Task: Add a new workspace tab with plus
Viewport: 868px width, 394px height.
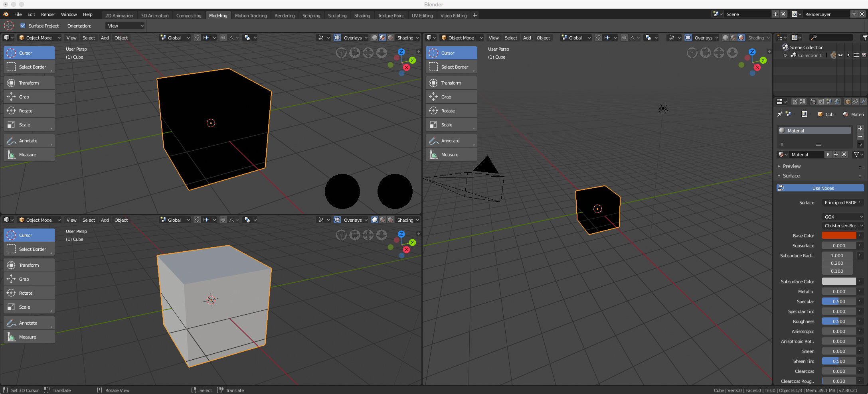Action: [475, 15]
